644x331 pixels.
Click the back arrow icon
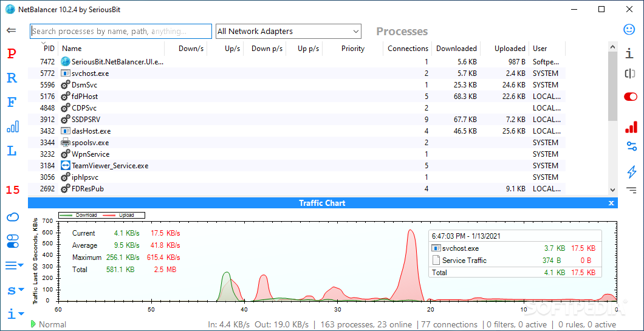(12, 30)
